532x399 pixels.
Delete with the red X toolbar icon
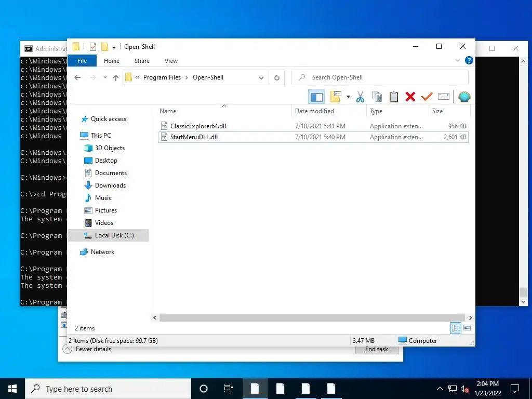point(410,97)
